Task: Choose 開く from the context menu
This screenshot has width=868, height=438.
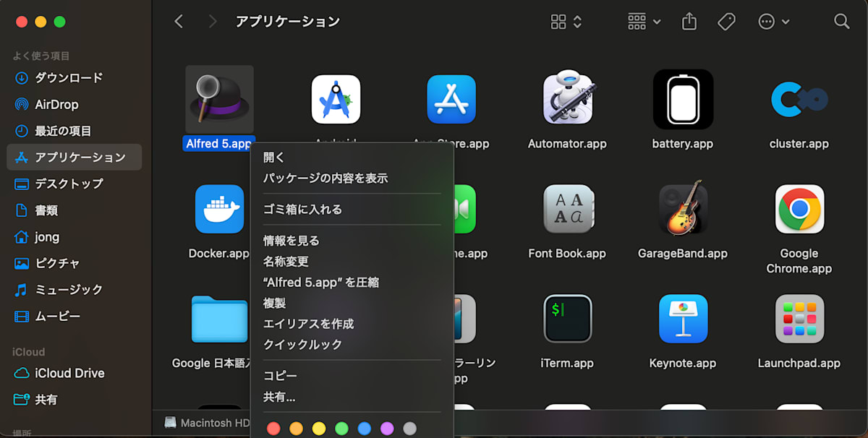Action: [352, 158]
